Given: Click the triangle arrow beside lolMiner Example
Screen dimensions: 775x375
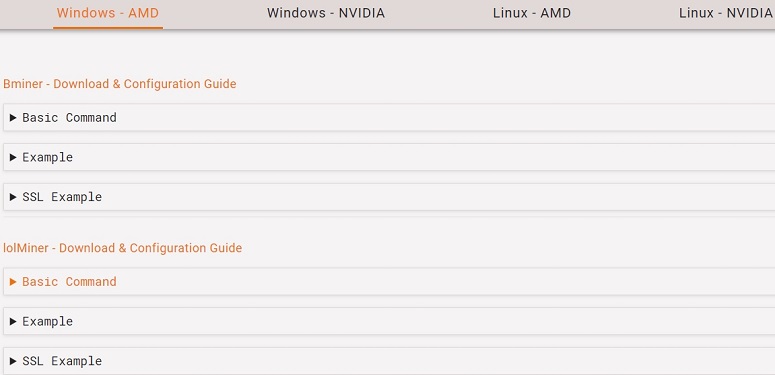Looking at the screenshot, I should 13,321.
